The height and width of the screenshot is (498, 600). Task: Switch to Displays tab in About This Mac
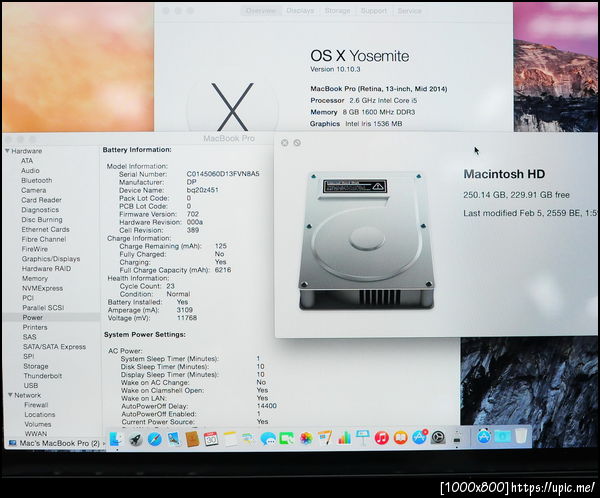coord(300,11)
